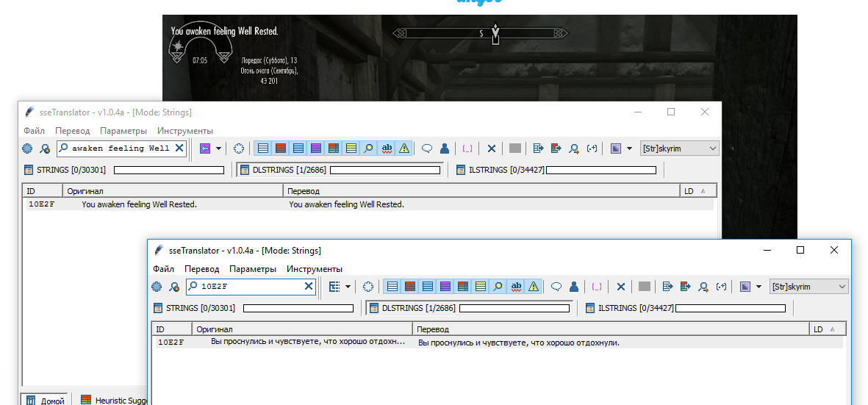
Task: Clear 'awaken feeling Well' search field
Action: click(x=179, y=148)
